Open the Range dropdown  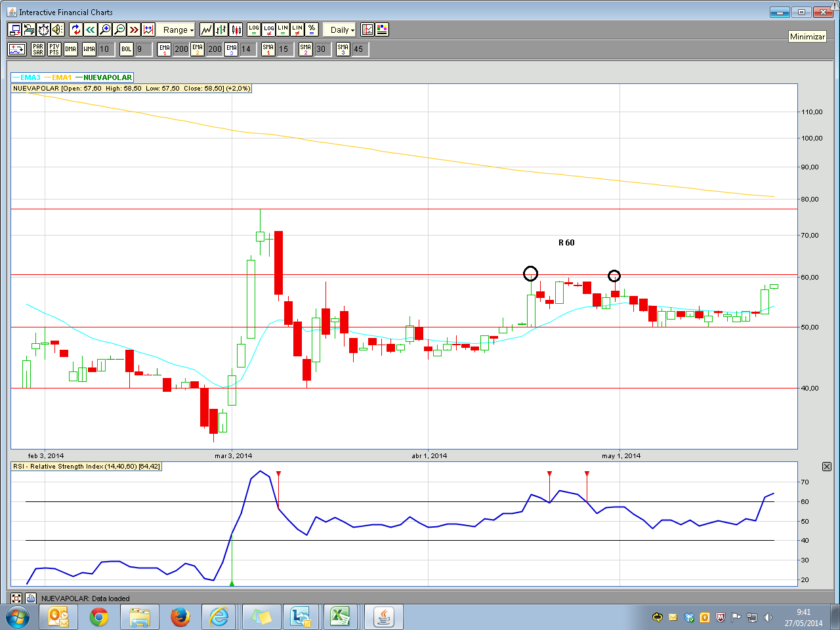[x=178, y=30]
